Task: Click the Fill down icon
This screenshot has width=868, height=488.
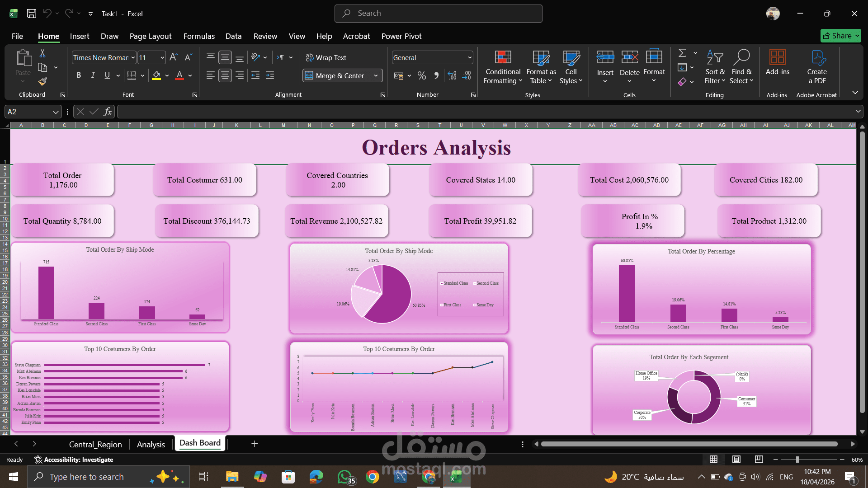Action: pos(682,67)
